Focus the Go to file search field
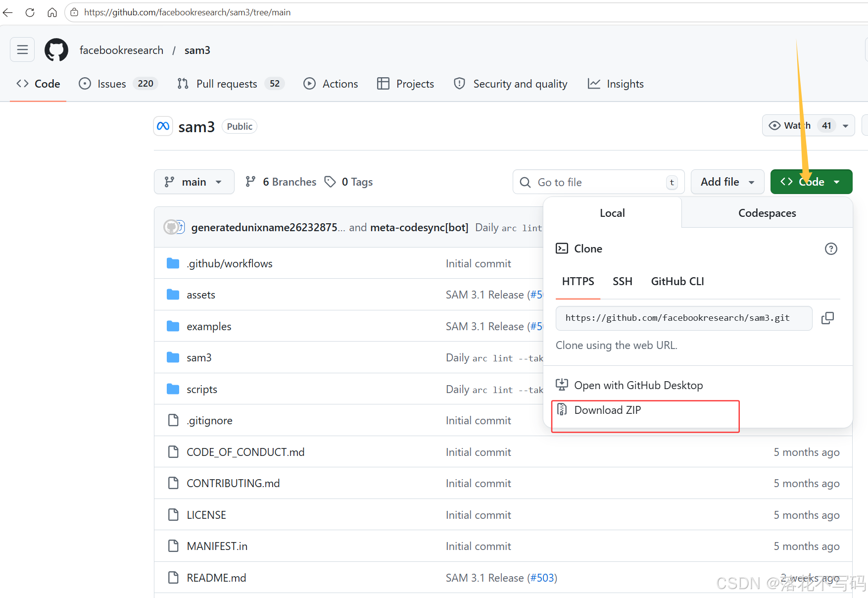This screenshot has height=598, width=868. tap(598, 182)
